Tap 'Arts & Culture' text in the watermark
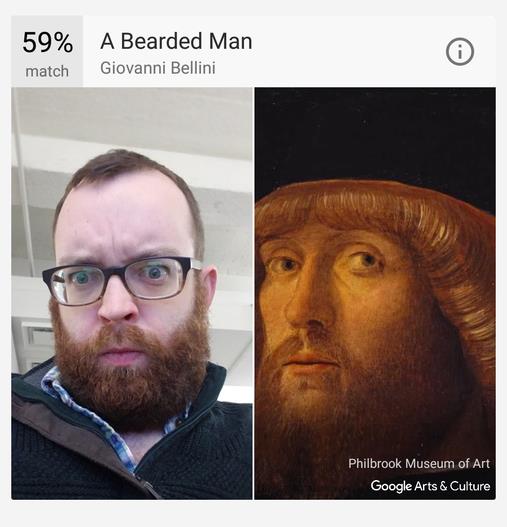Viewport: 507px width, 527px height. point(452,486)
